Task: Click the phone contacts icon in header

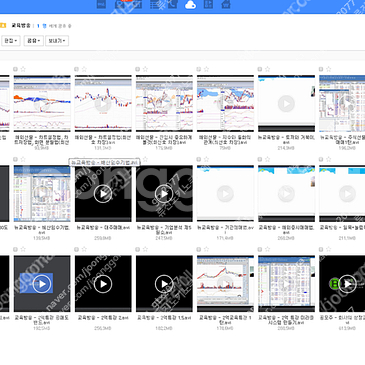Action: pyautogui.click(x=173, y=4)
